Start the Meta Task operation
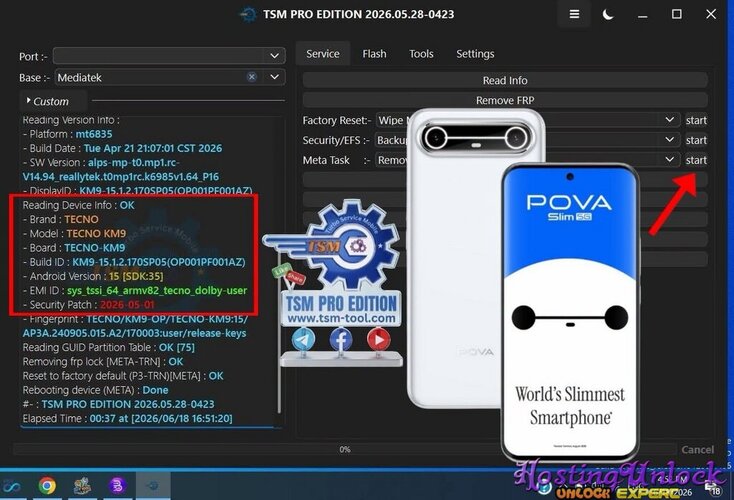The width and height of the screenshot is (734, 500). [696, 160]
